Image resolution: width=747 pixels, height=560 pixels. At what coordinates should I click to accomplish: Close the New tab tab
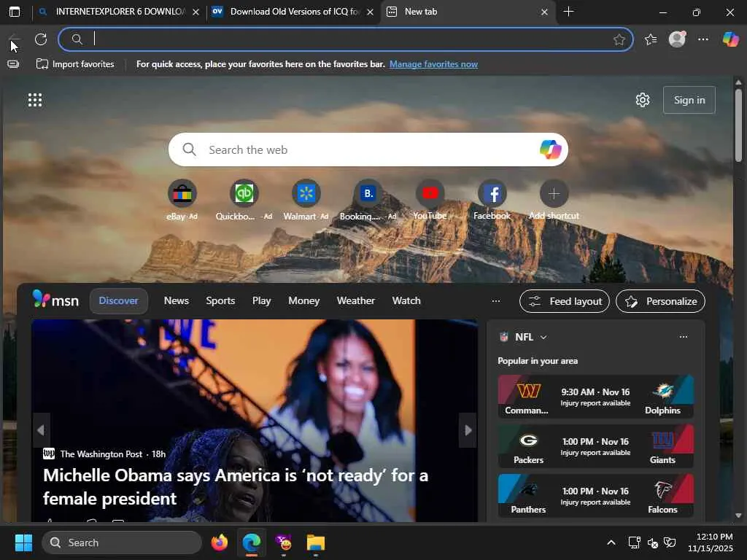(544, 12)
